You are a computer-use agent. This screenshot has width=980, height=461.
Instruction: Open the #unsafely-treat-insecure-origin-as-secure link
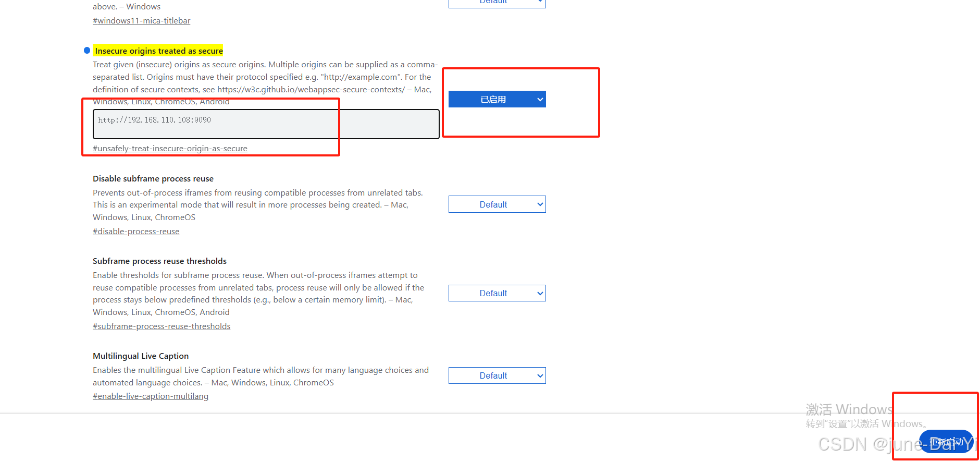[x=170, y=149]
